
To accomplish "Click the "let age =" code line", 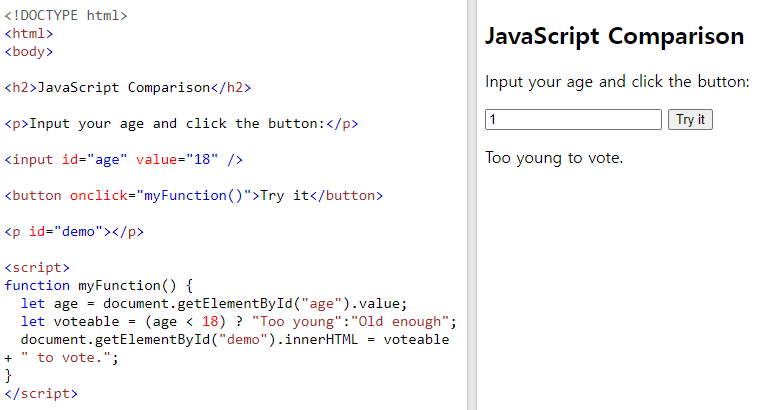I will pos(214,304).
